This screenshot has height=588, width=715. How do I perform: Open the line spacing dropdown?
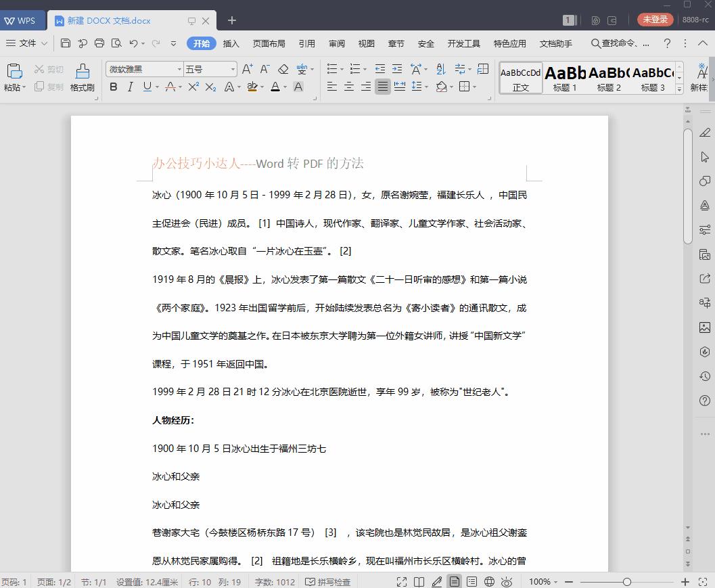[x=418, y=87]
